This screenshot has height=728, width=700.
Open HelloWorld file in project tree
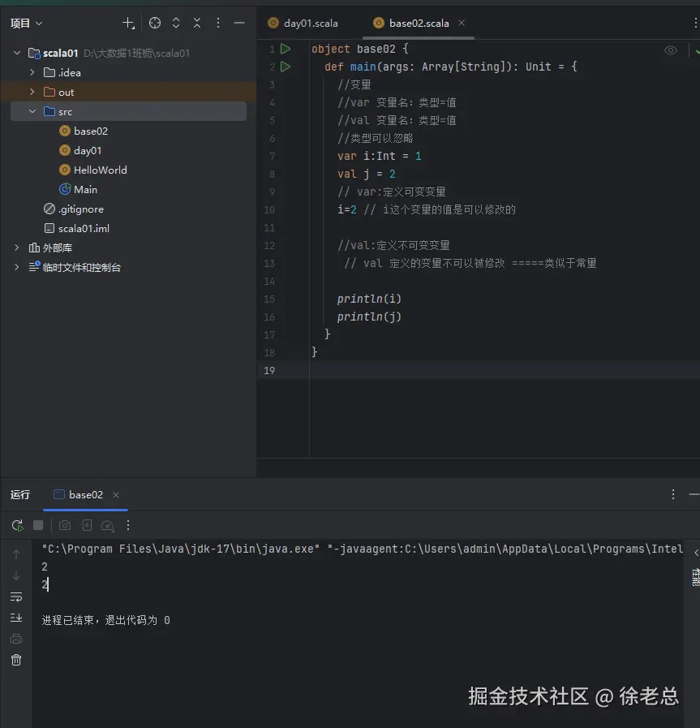pos(93,170)
